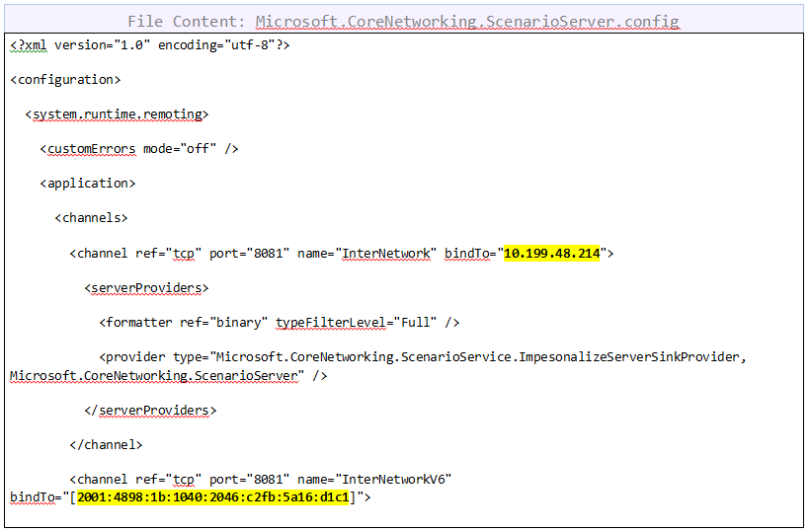The image size is (811, 532).
Task: Click the name="InterNetworkV6" attribute
Action: tap(374, 480)
